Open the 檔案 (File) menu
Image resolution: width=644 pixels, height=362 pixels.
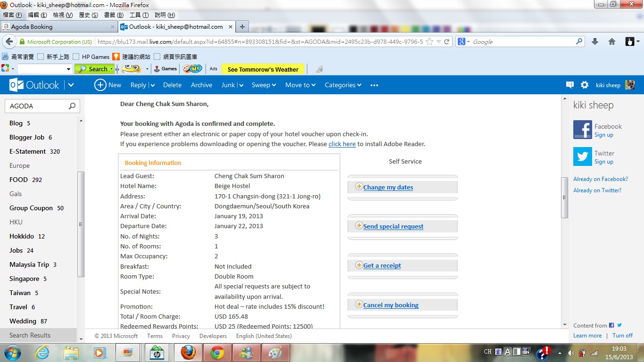tap(12, 15)
